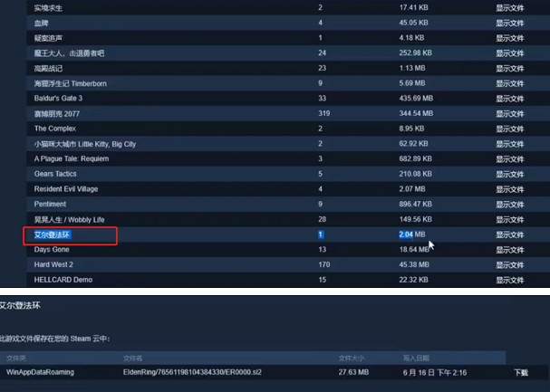
Task: Show files for Gears Tactics
Action: [x=509, y=173]
